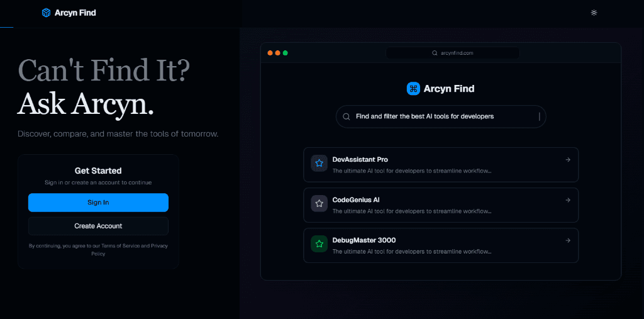Click the magnifier icon in the search bar
644x319 pixels.
point(347,116)
